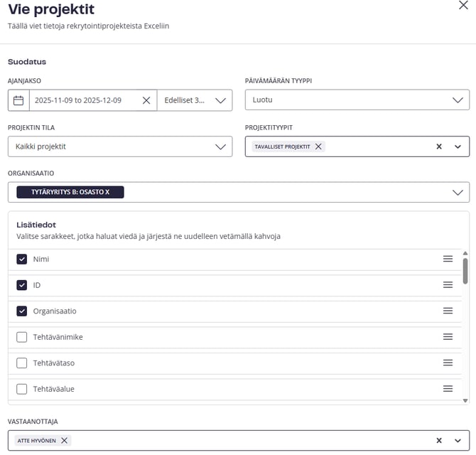Expand the Päivämäärän tyyppi dropdown
This screenshot has width=476, height=455.
pos(357,100)
